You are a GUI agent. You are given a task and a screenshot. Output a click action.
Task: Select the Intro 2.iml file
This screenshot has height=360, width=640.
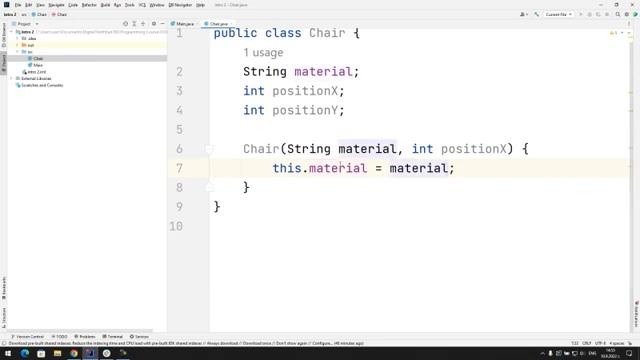click(x=34, y=72)
